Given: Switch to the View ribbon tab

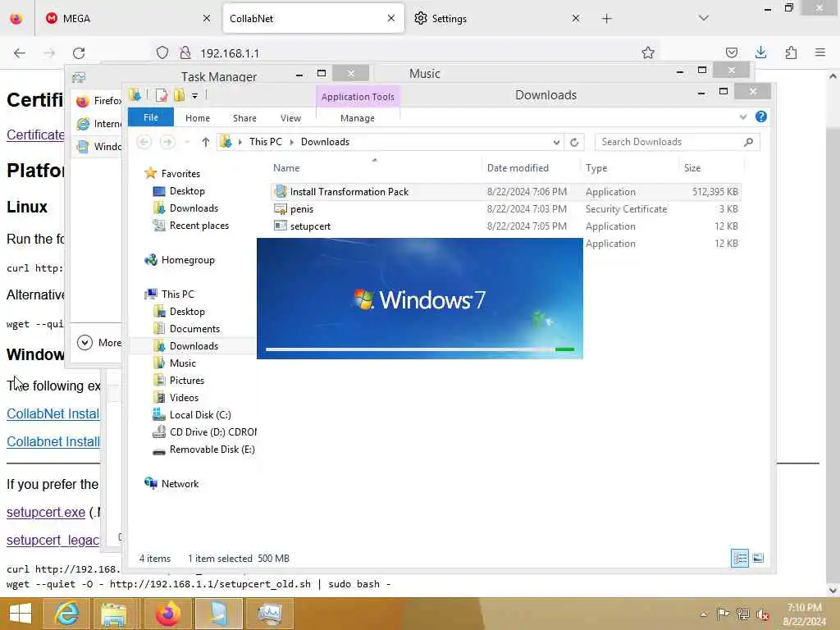Looking at the screenshot, I should pyautogui.click(x=290, y=118).
